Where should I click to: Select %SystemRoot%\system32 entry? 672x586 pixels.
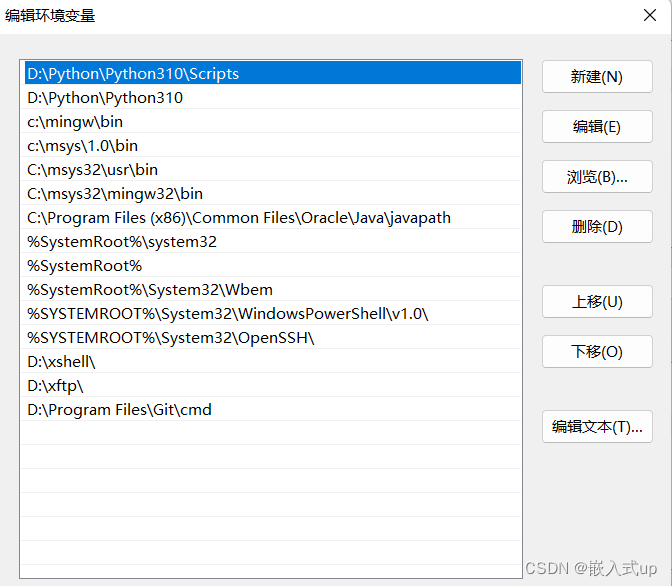[x=273, y=241]
